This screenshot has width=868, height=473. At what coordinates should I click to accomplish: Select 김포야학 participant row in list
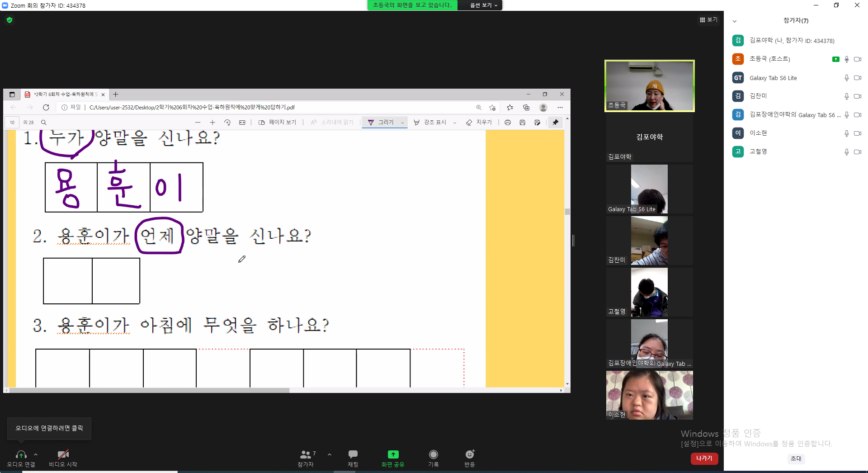coord(796,41)
